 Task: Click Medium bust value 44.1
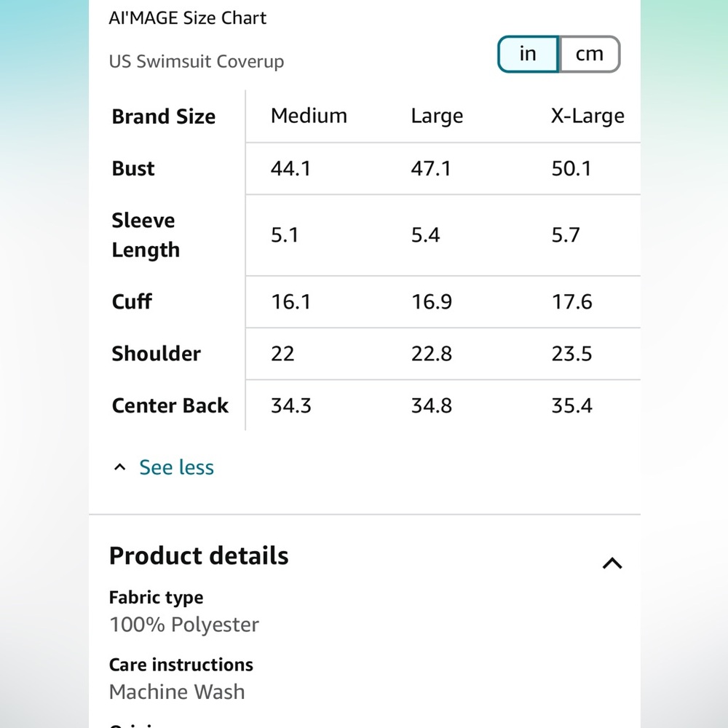coord(290,169)
